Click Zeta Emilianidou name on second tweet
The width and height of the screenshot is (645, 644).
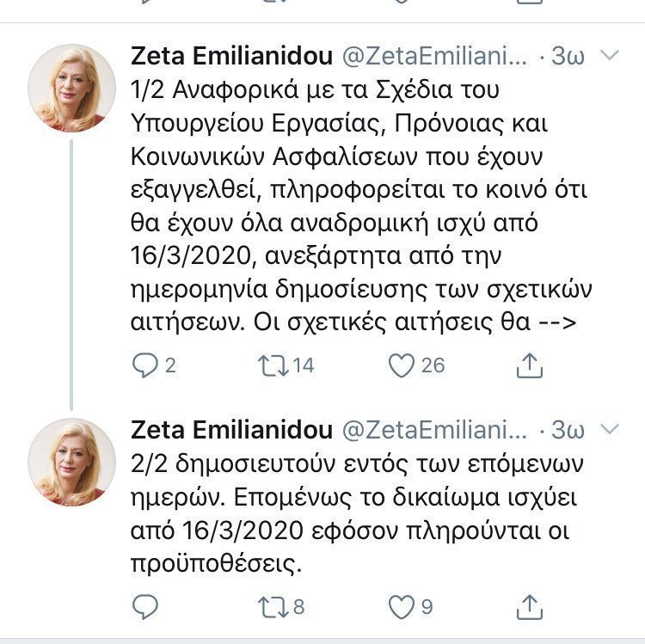231,430
